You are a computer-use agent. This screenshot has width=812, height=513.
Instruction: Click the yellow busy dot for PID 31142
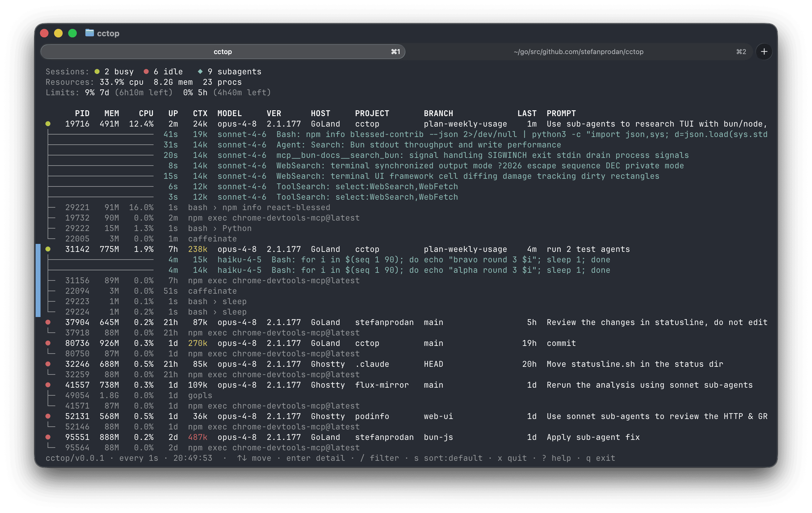coord(48,249)
